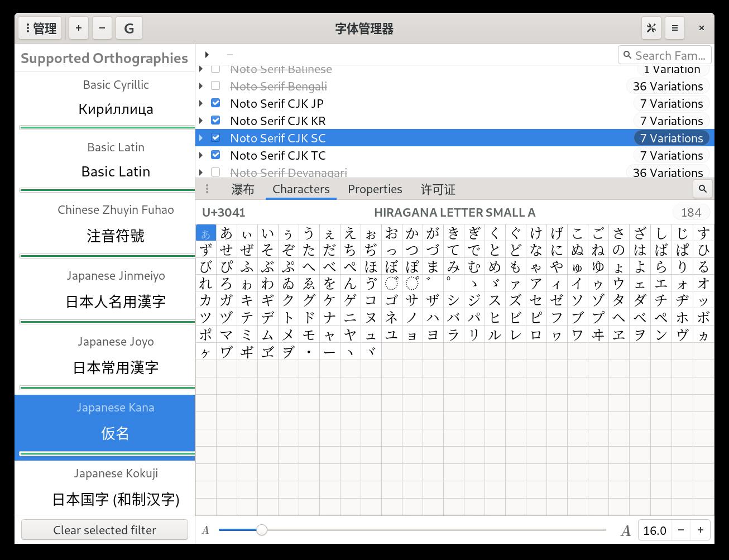Expand Noto Serif CJK SC variations
Image resolution: width=729 pixels, height=560 pixels.
[201, 138]
